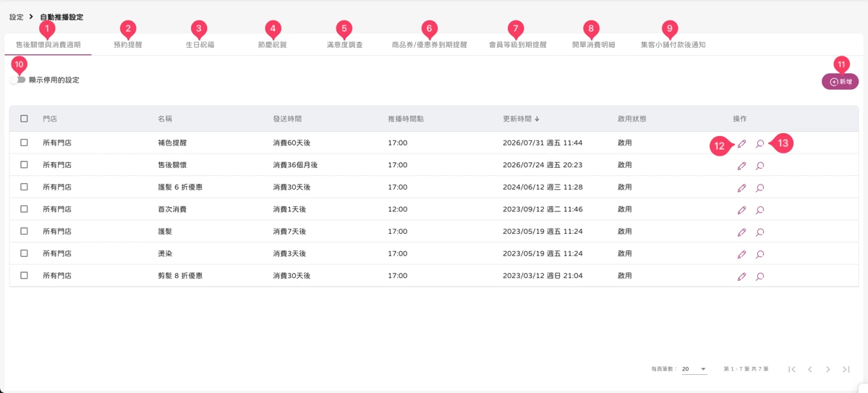Switch to the 預約提醒 tab

point(128,45)
